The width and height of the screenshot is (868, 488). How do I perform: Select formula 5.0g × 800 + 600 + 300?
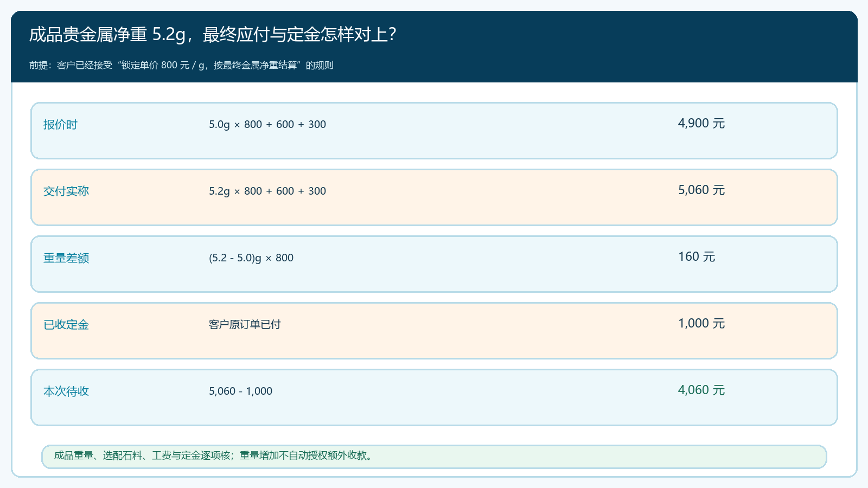click(267, 124)
